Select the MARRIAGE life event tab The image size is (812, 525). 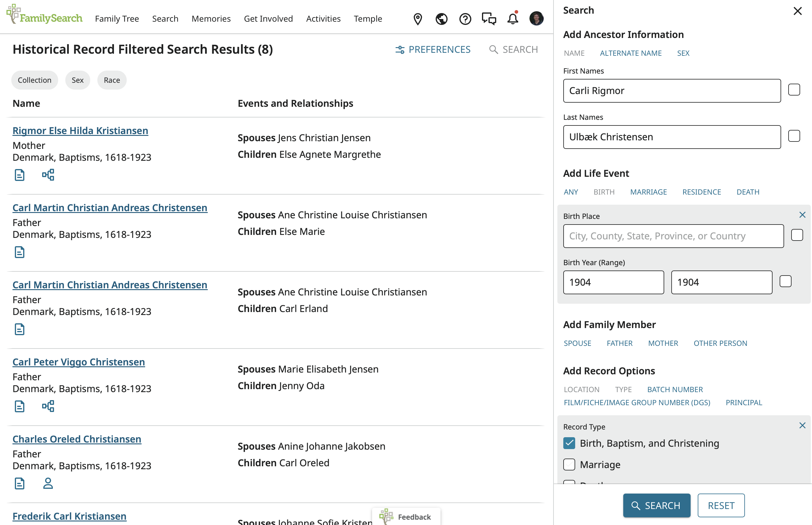tap(648, 192)
